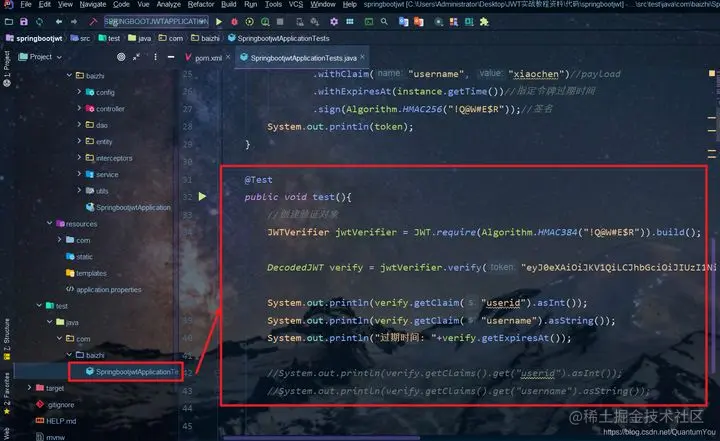Click the Search Everywhere magnifier icon

[x=384, y=22]
